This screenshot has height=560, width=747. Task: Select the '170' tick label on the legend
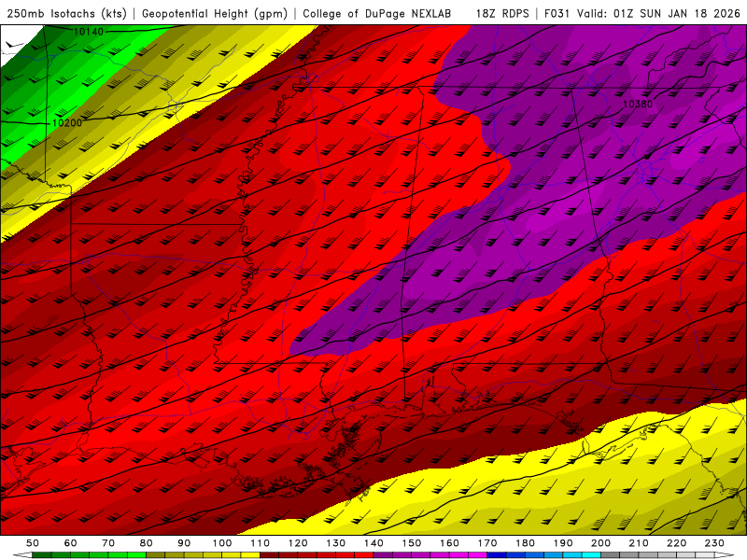click(x=487, y=543)
